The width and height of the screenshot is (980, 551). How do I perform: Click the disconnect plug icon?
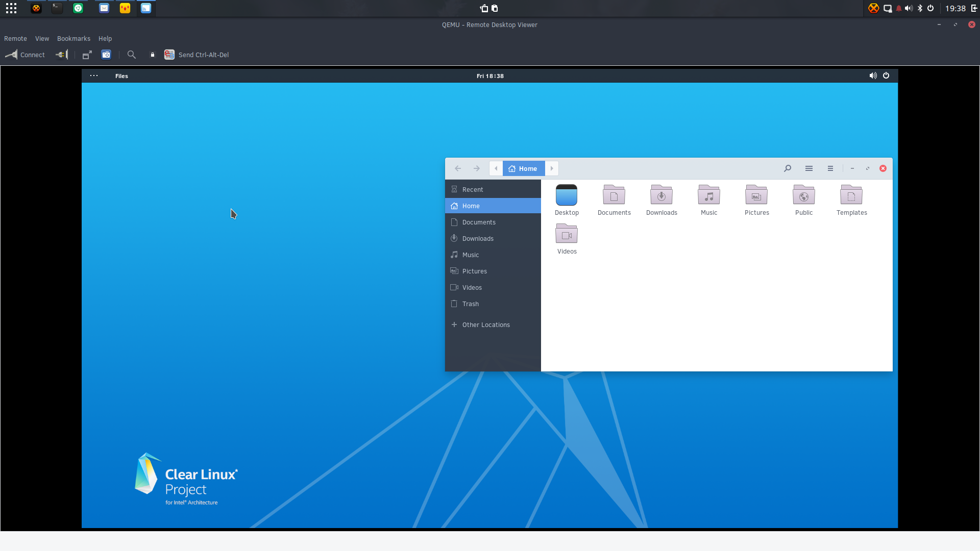pos(62,55)
